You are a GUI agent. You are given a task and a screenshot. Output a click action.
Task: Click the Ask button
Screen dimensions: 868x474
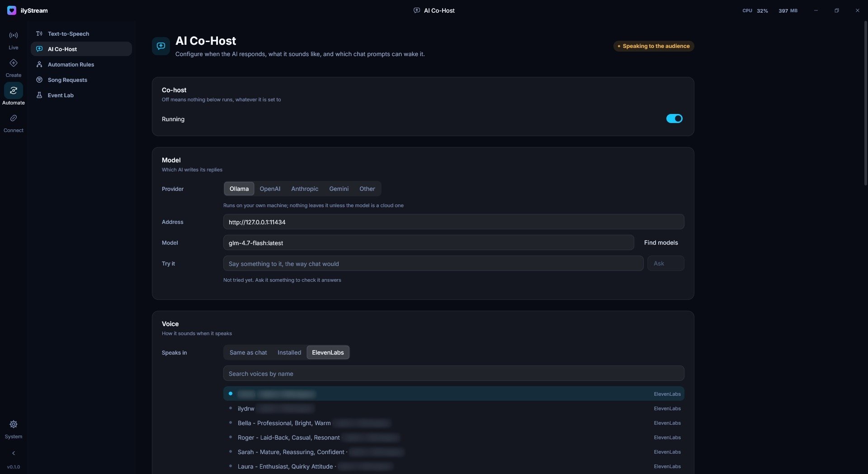tap(665, 264)
